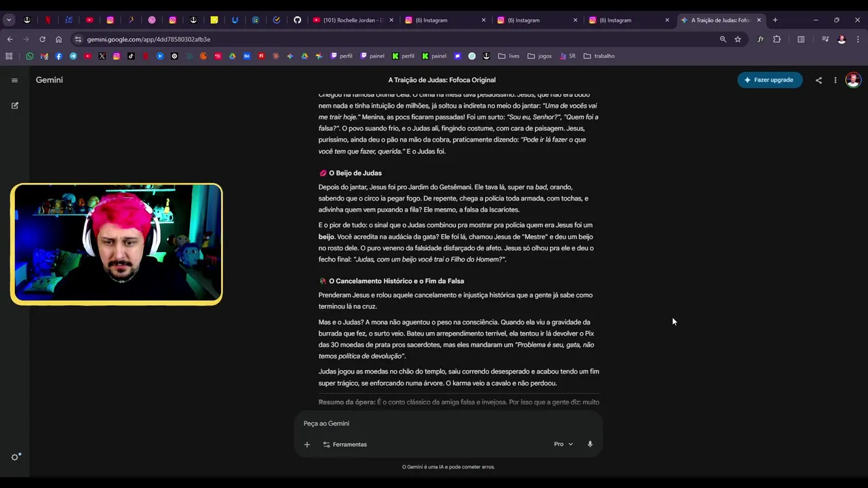The image size is (868, 488).
Task: Open the Google Drive bookmark next to Behance
Action: tap(232, 56)
